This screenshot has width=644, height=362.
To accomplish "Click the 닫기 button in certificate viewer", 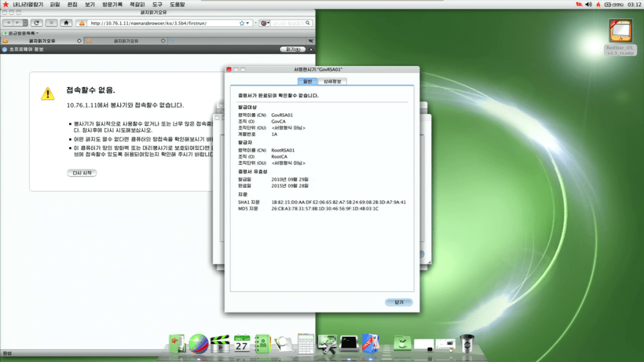I will pos(399,302).
